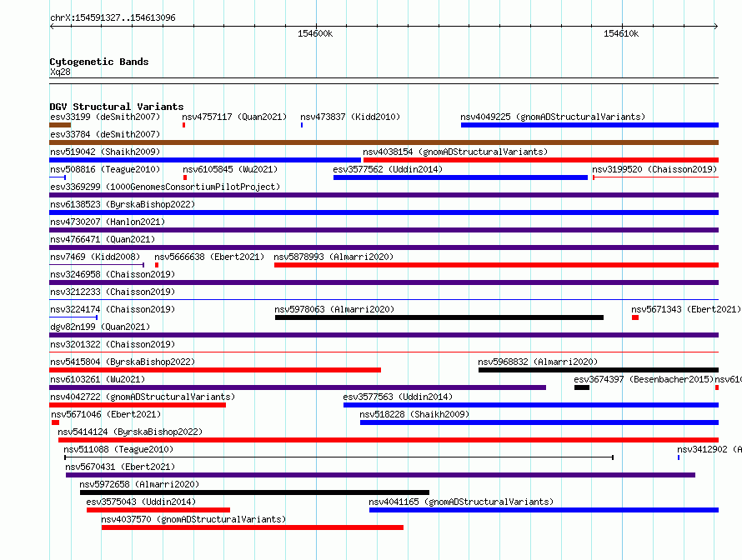The height and width of the screenshot is (560, 742).
Task: Select the nsv5671046 (Ebert2021) label
Action: [x=106, y=414]
